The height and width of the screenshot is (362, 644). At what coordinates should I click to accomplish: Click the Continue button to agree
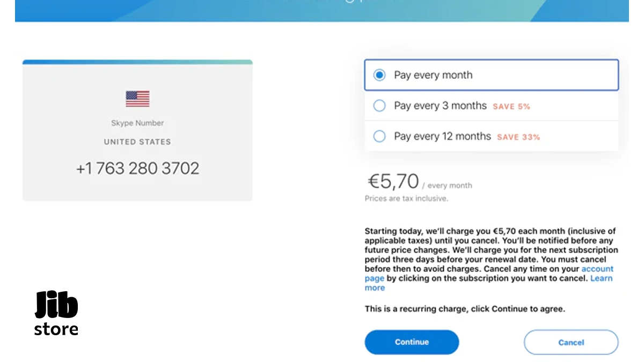(412, 342)
